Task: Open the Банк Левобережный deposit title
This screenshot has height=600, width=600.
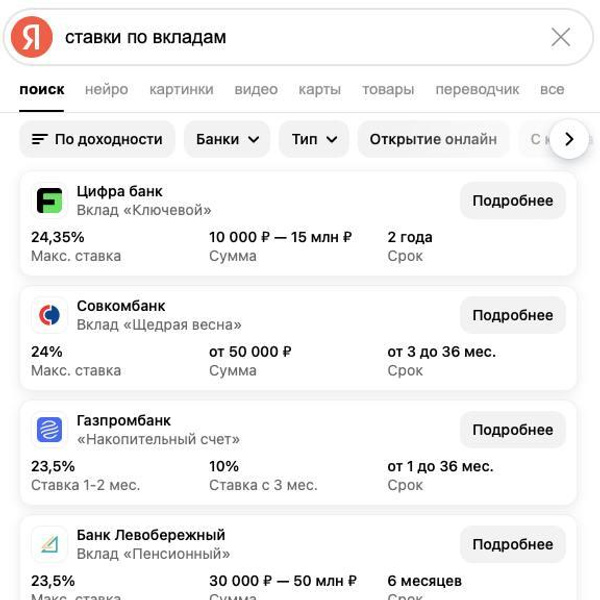Action: pyautogui.click(x=151, y=535)
